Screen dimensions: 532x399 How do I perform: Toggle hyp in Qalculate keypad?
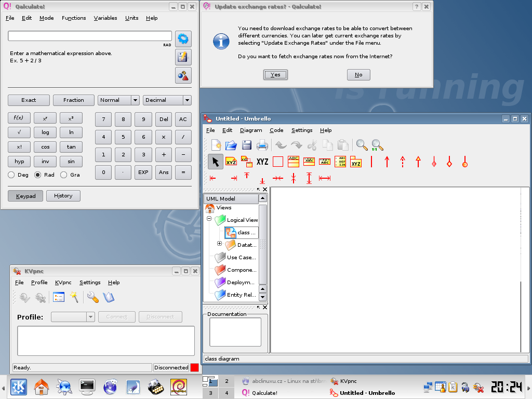19,162
